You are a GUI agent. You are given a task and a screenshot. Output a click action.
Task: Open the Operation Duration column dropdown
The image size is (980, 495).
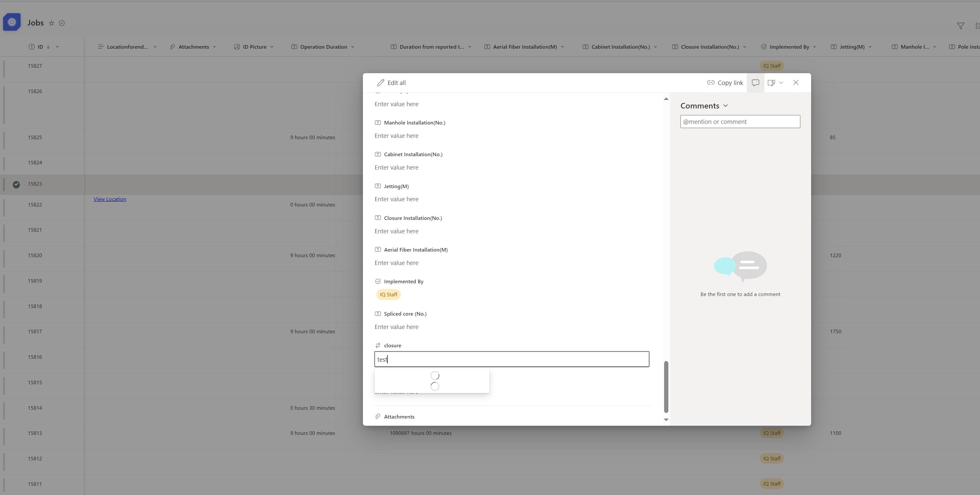click(x=352, y=47)
